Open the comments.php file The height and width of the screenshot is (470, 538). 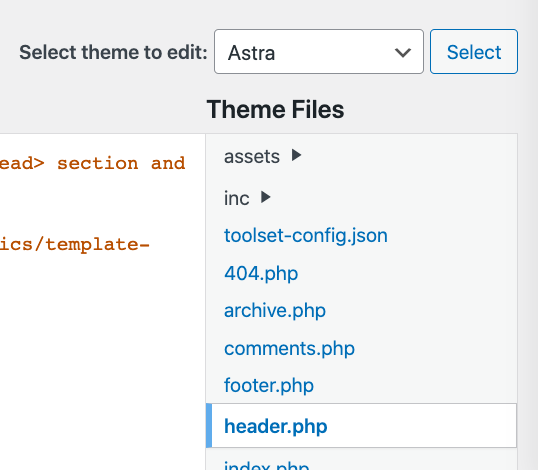(x=289, y=348)
